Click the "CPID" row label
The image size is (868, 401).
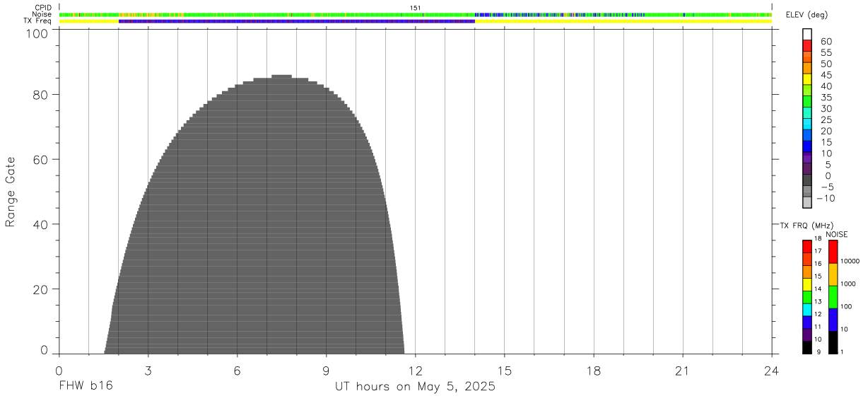[43, 8]
